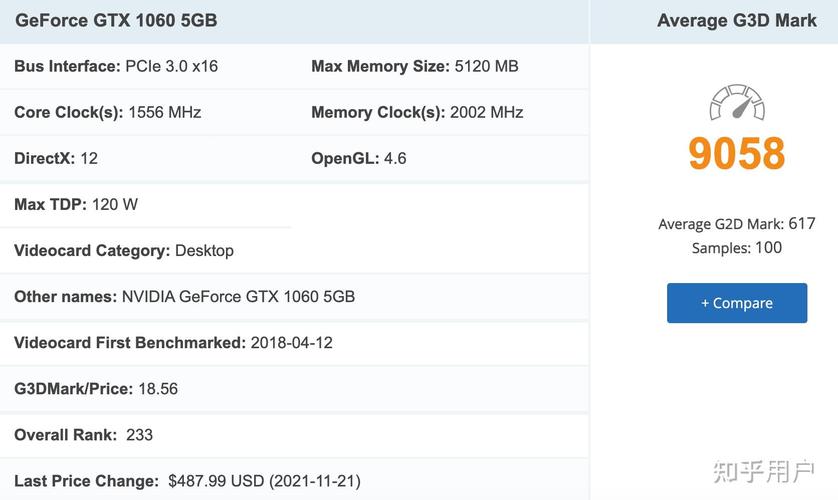
Task: Select the Max Memory Size row
Action: pyautogui.click(x=414, y=67)
